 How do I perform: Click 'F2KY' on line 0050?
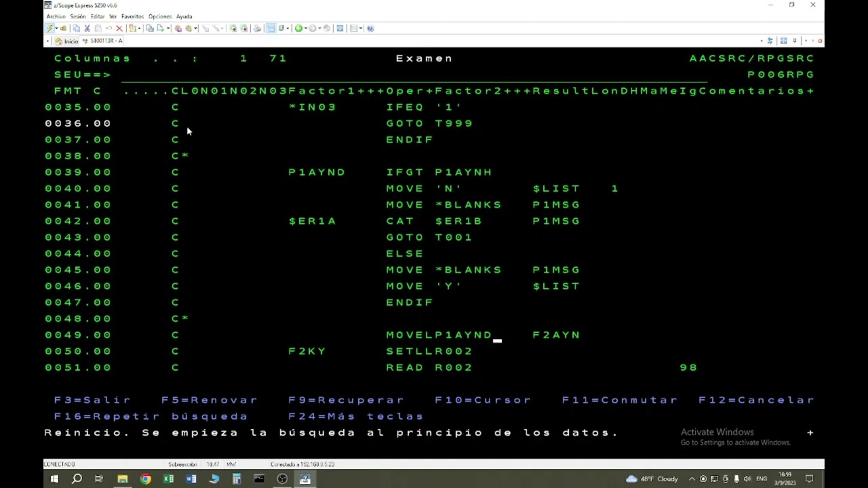pyautogui.click(x=307, y=351)
